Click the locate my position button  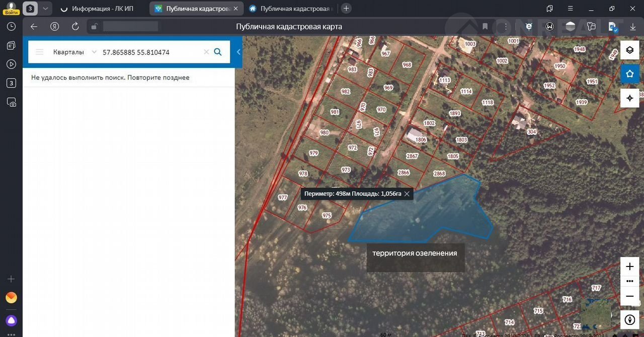(629, 98)
